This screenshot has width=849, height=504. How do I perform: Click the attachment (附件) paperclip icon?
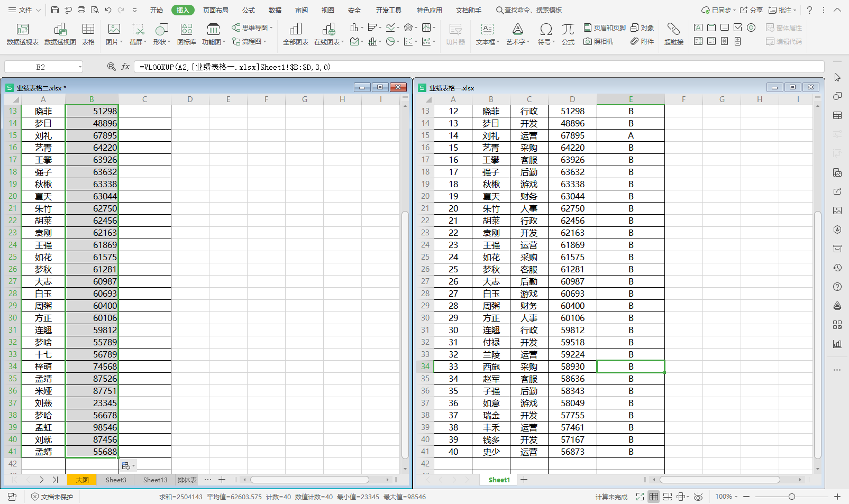click(x=642, y=41)
